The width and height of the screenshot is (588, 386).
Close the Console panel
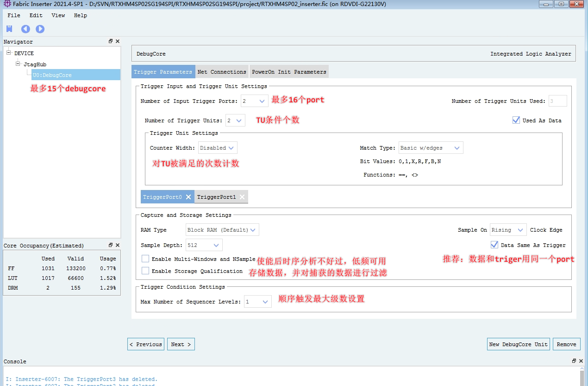coord(581,361)
